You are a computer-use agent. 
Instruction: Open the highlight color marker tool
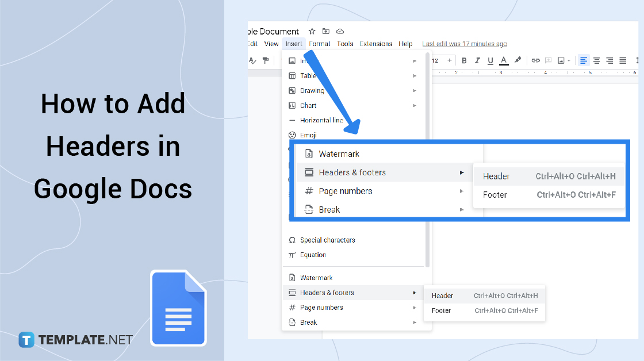[517, 60]
